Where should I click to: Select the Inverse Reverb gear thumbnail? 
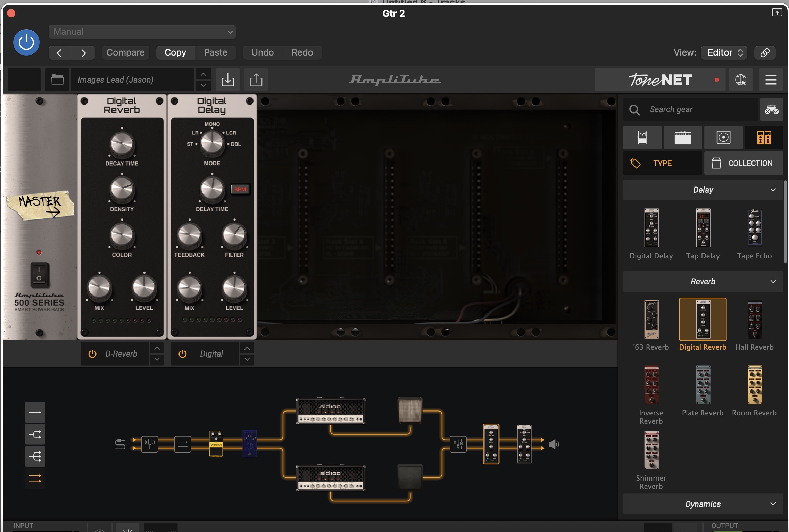click(651, 385)
